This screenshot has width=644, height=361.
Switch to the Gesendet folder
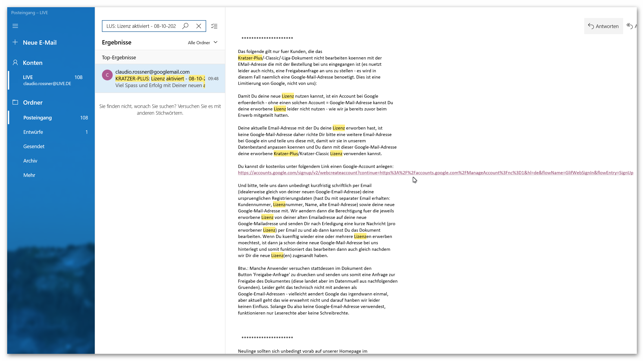pyautogui.click(x=34, y=146)
